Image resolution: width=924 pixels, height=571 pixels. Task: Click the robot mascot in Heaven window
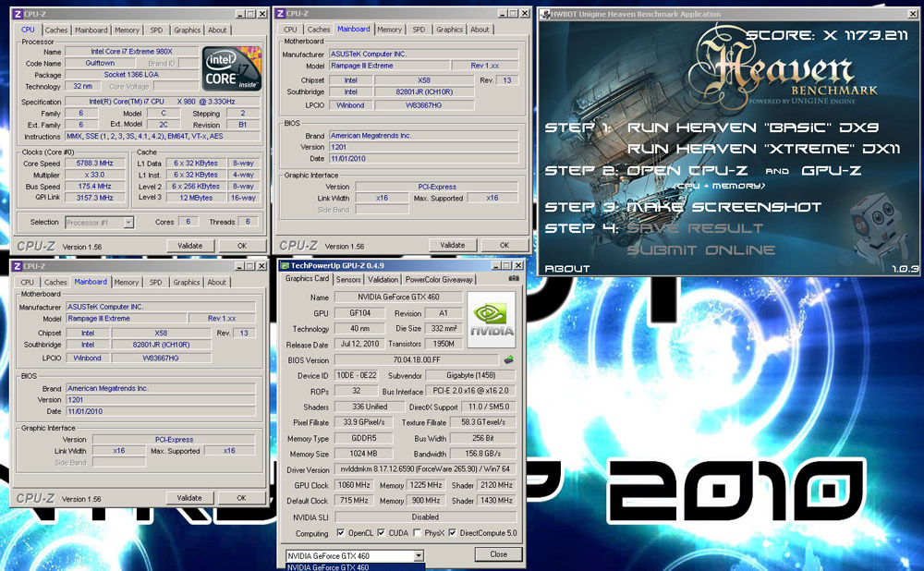coord(877,227)
